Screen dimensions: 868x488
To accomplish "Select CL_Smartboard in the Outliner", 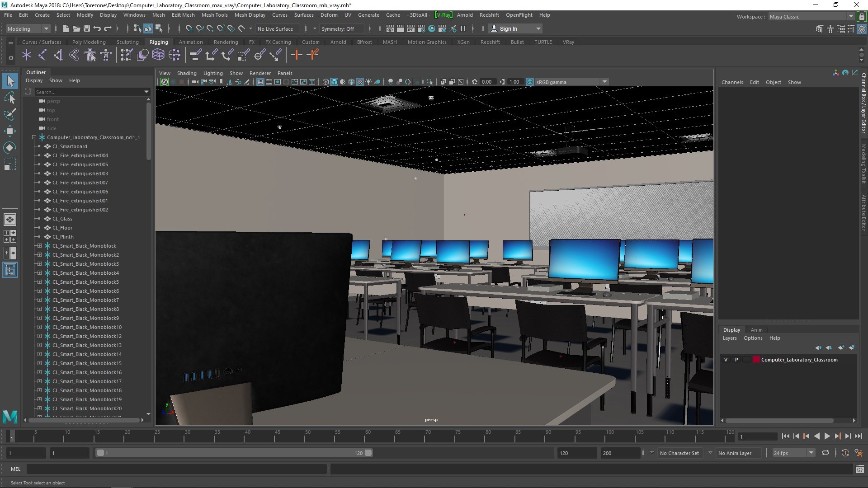I will pyautogui.click(x=70, y=146).
